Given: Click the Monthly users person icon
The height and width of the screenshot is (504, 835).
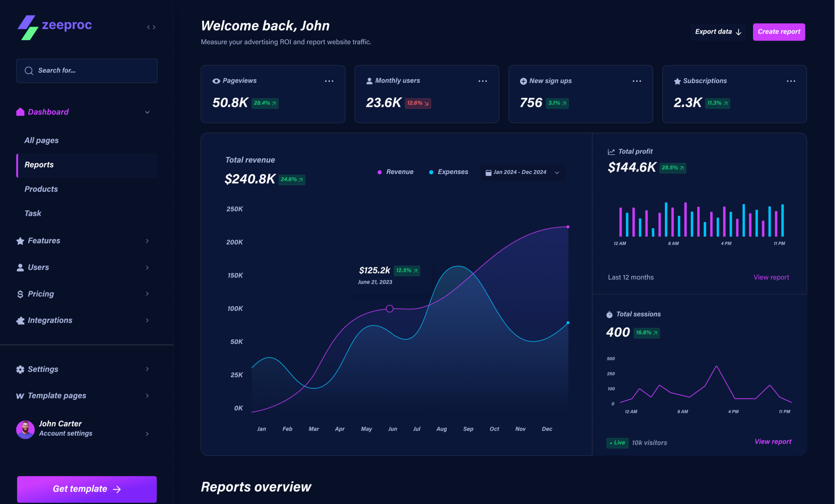Looking at the screenshot, I should click(369, 81).
